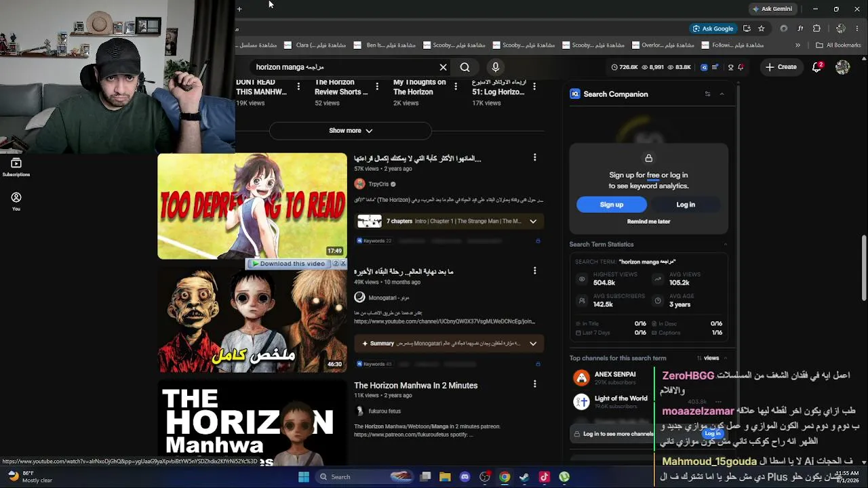
Task: Clear the YouTube search box text
Action: pyautogui.click(x=443, y=67)
